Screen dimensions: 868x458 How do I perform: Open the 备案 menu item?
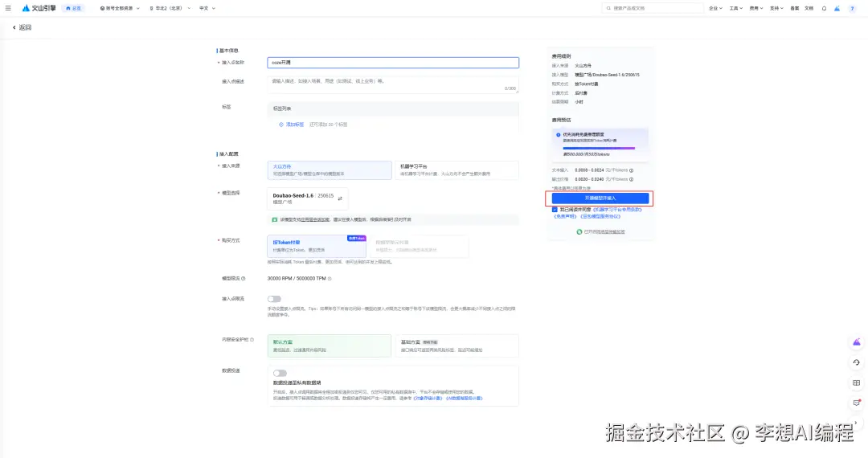coord(794,8)
